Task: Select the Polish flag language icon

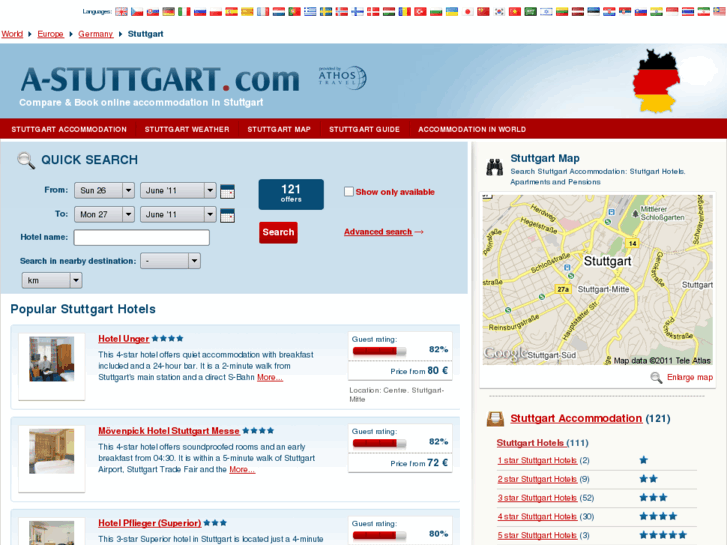Action: tap(216, 12)
